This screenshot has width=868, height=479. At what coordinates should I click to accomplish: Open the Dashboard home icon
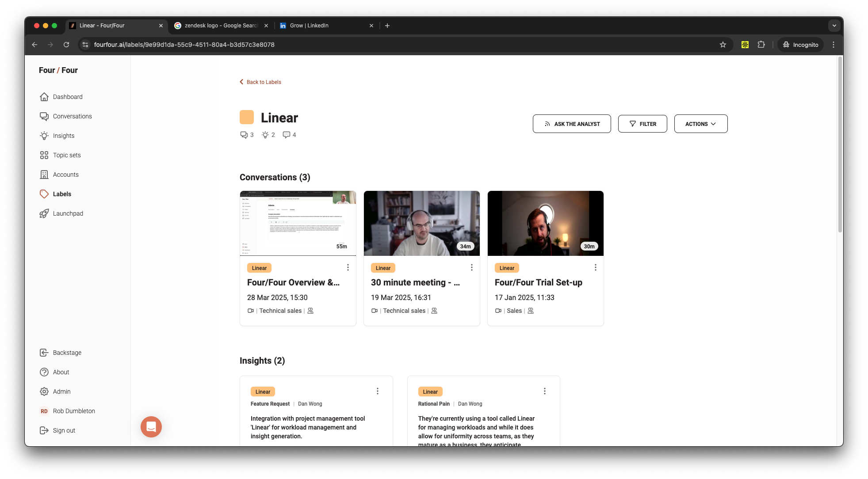tap(44, 97)
